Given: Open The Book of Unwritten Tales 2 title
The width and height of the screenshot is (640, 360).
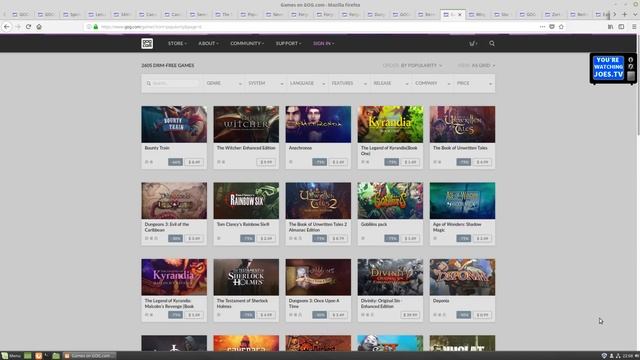Looking at the screenshot, I should pos(318,227).
